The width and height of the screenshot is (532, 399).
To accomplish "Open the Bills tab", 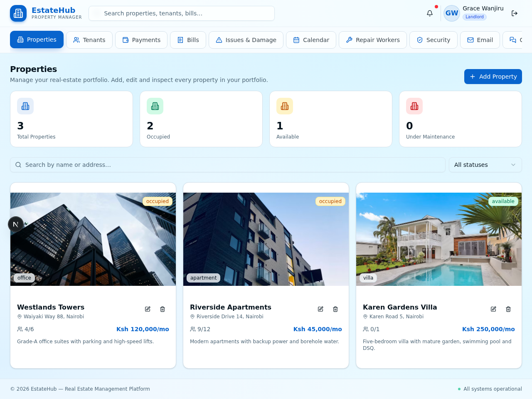I will [x=188, y=40].
